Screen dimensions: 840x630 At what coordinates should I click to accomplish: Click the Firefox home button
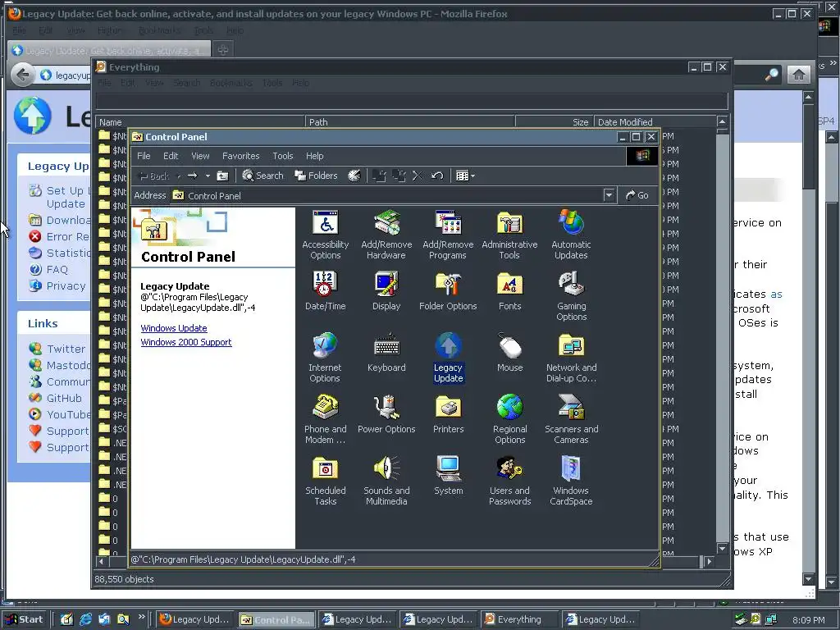coord(798,75)
